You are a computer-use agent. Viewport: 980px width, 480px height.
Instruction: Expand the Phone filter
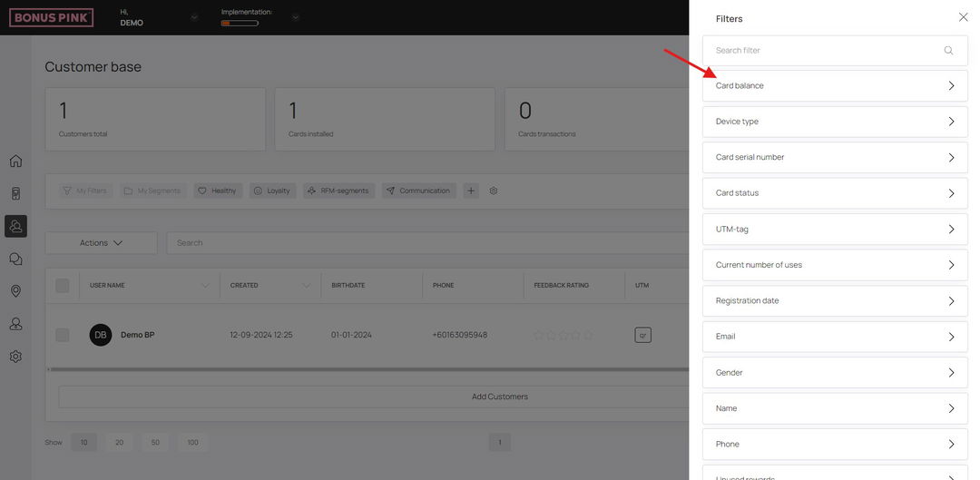pyautogui.click(x=835, y=444)
